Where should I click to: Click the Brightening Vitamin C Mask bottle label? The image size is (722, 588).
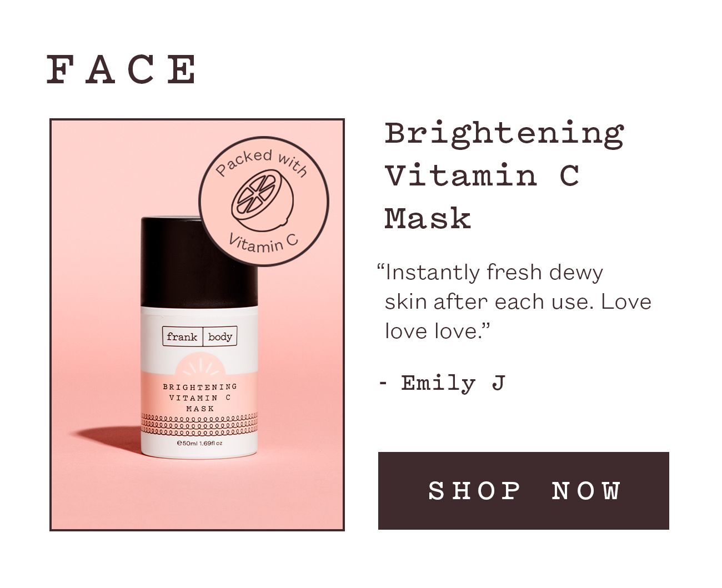(x=200, y=398)
